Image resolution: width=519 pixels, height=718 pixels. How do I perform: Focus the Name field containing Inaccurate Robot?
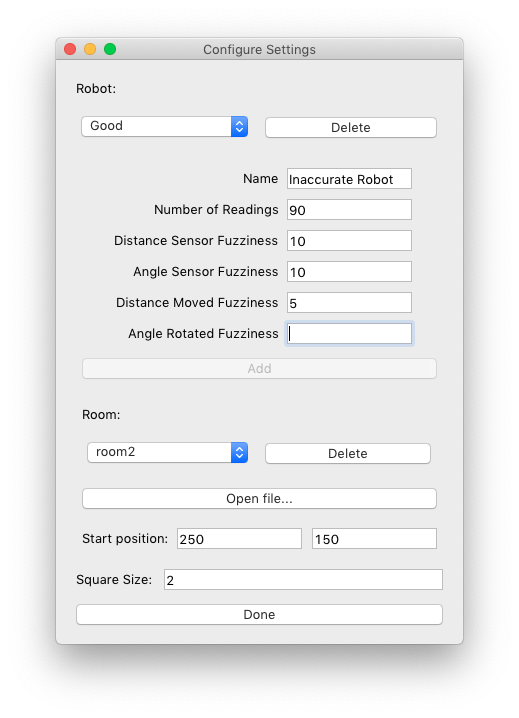click(x=349, y=179)
